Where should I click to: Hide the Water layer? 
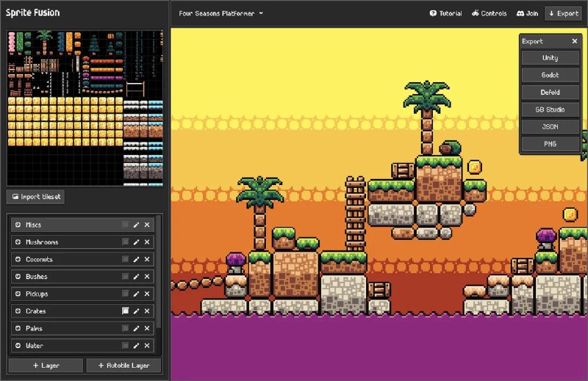pyautogui.click(x=18, y=346)
